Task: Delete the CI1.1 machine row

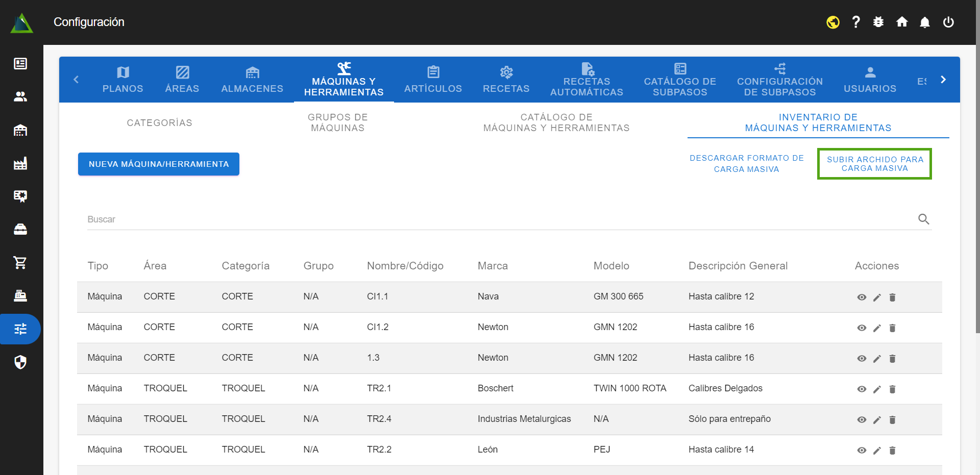Action: [x=892, y=297]
